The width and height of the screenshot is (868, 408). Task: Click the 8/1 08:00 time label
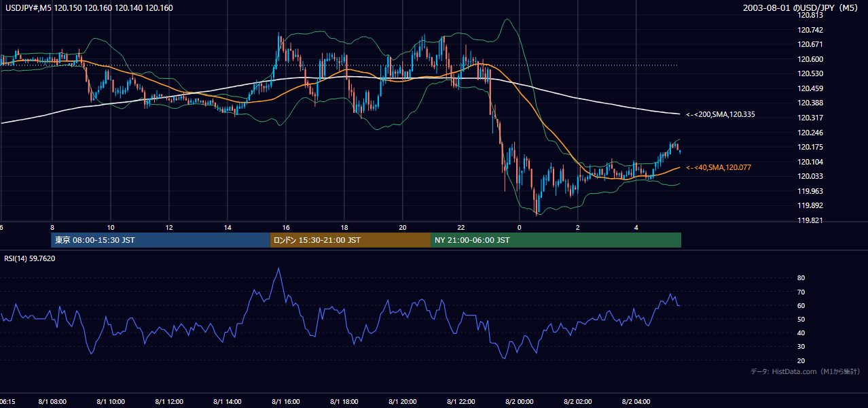click(52, 401)
